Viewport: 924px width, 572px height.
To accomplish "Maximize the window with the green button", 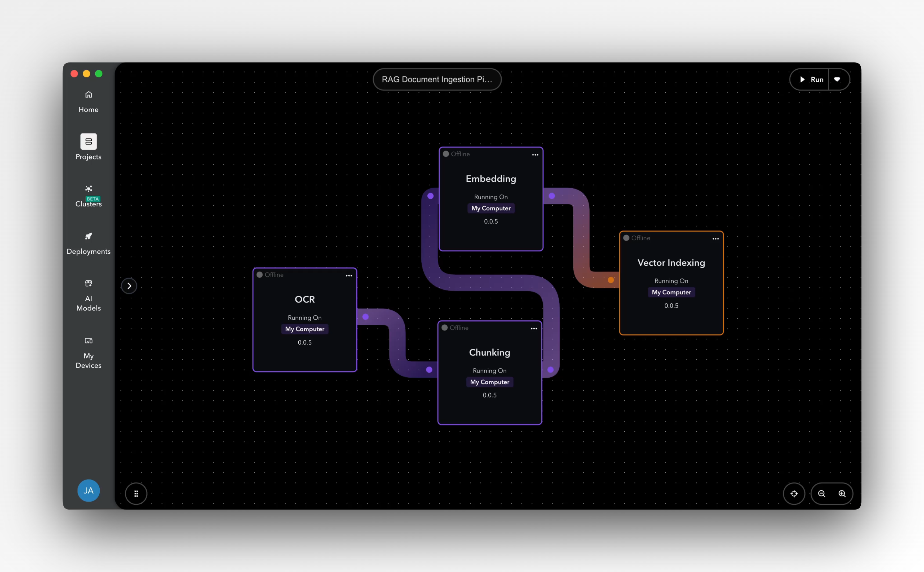I will click(x=99, y=74).
